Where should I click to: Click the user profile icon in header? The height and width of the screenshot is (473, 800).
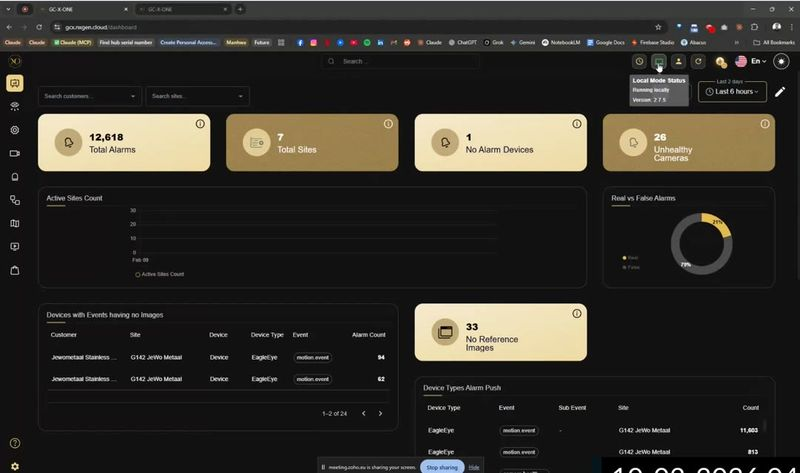tap(678, 62)
